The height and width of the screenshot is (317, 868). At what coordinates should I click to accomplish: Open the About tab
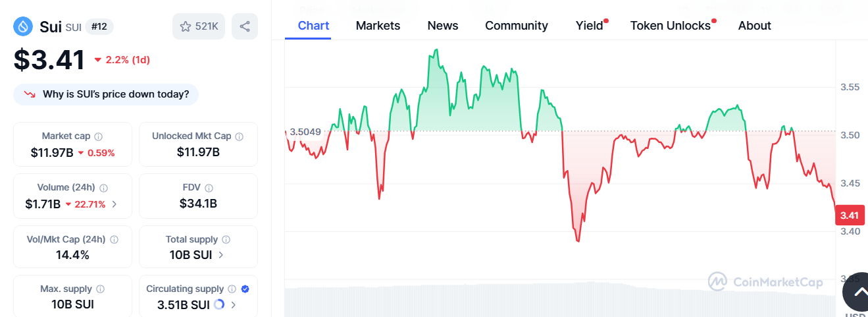755,26
